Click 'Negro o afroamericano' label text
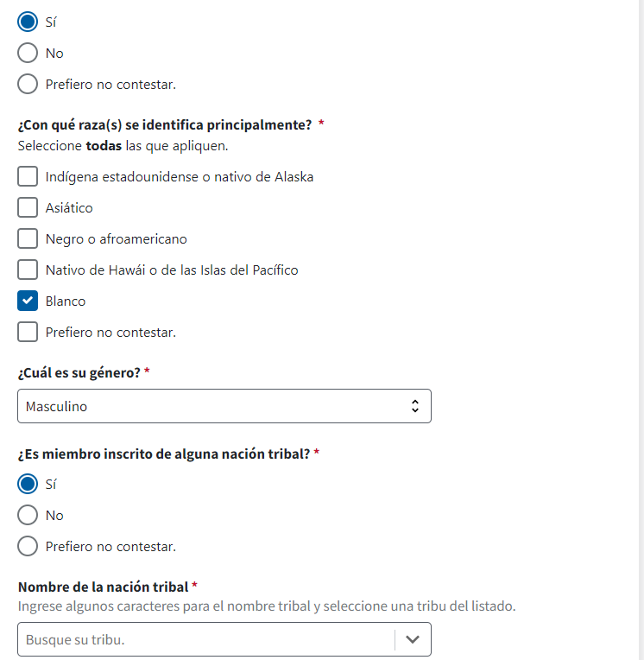The image size is (644, 660). click(x=116, y=238)
